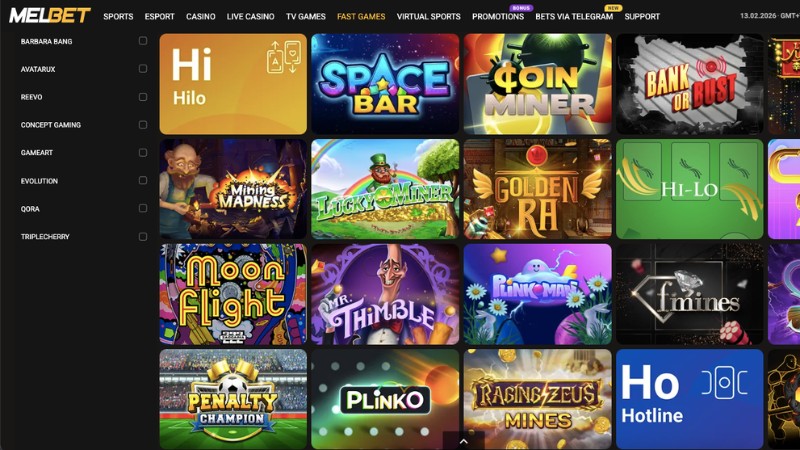Tick the Triplecherry provider checkbox
The width and height of the screenshot is (800, 450).
143,237
